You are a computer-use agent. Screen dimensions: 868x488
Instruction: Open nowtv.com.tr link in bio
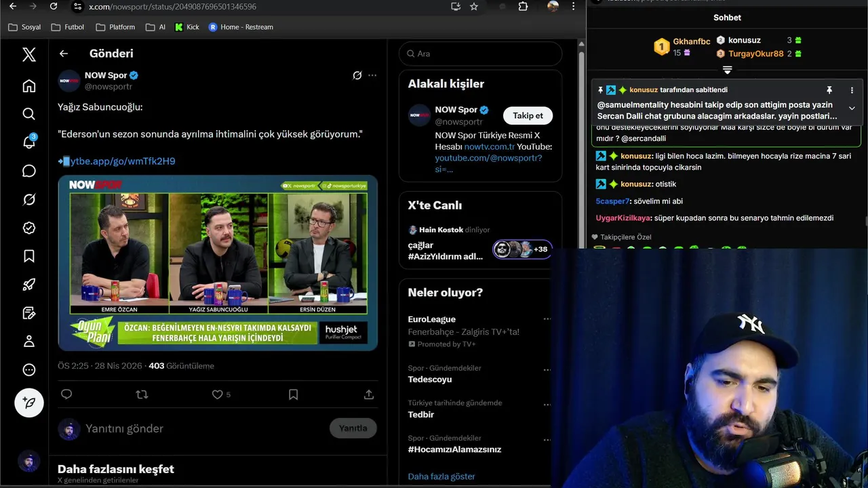pyautogui.click(x=490, y=146)
